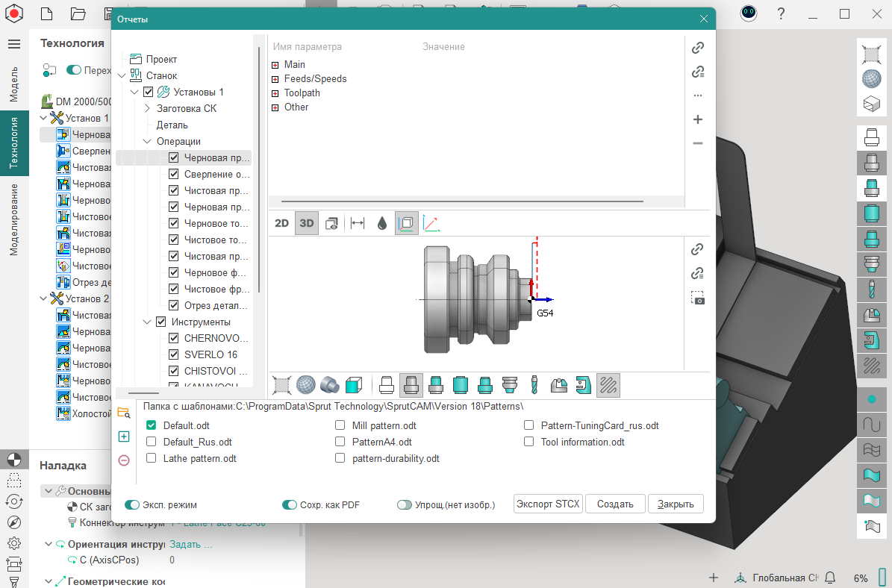Screen dimensions: 892x588
Task: Click the Создать button
Action: [x=615, y=504]
